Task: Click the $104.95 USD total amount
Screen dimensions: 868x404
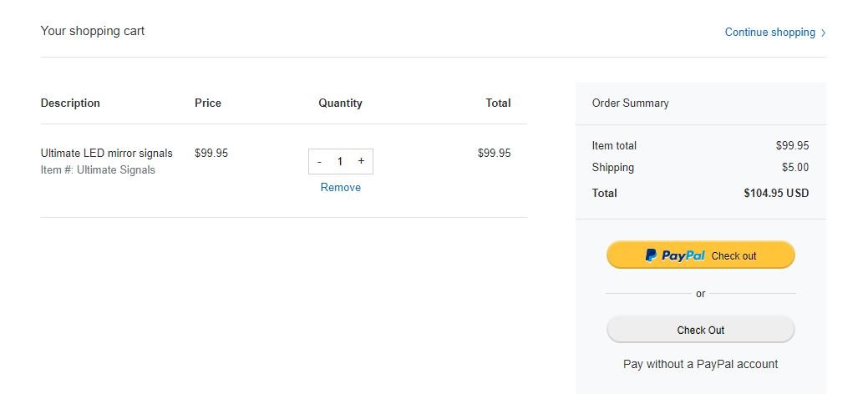Action: [776, 193]
